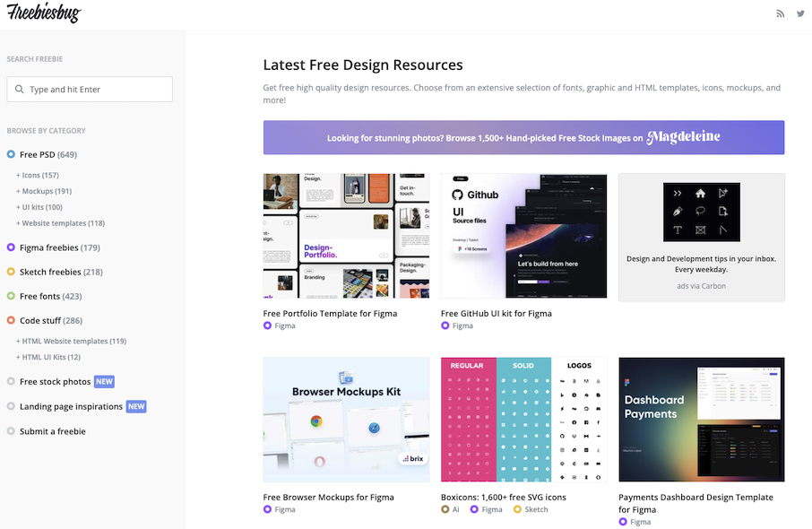
Task: Click the search magnifier icon
Action: point(19,89)
